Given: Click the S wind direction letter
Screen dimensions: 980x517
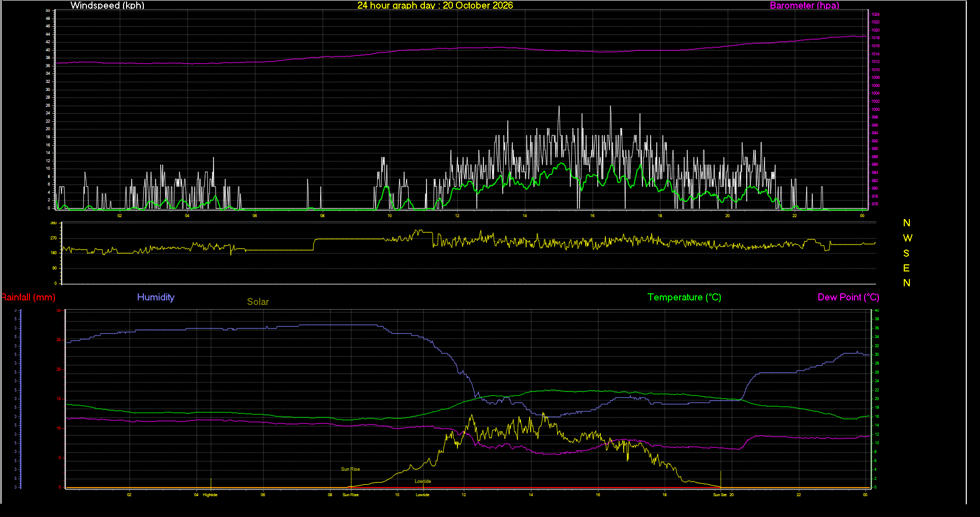Looking at the screenshot, I should 906,253.
